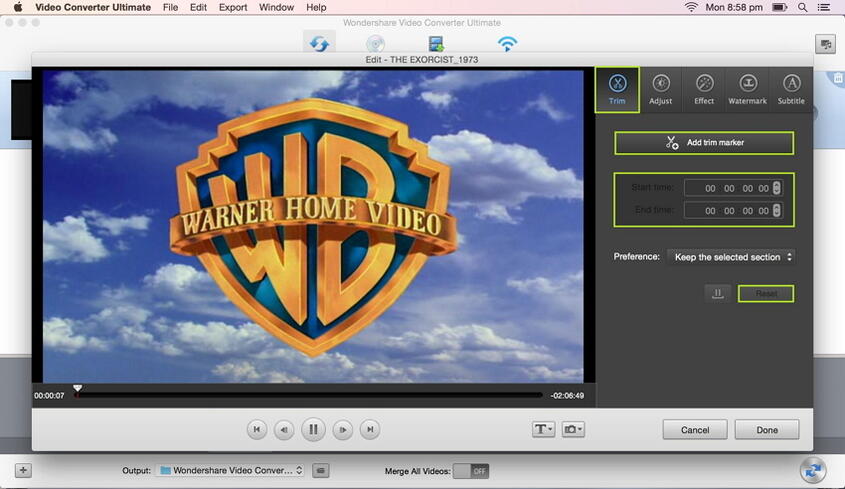
Task: Open the File menu
Action: pos(170,7)
